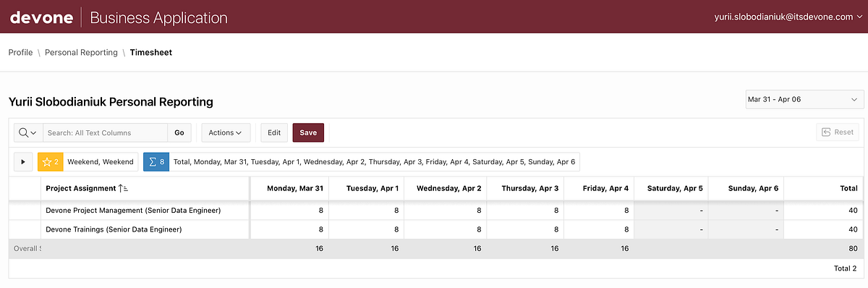Click the Total column header
The height and width of the screenshot is (288, 868).
pos(823,188)
